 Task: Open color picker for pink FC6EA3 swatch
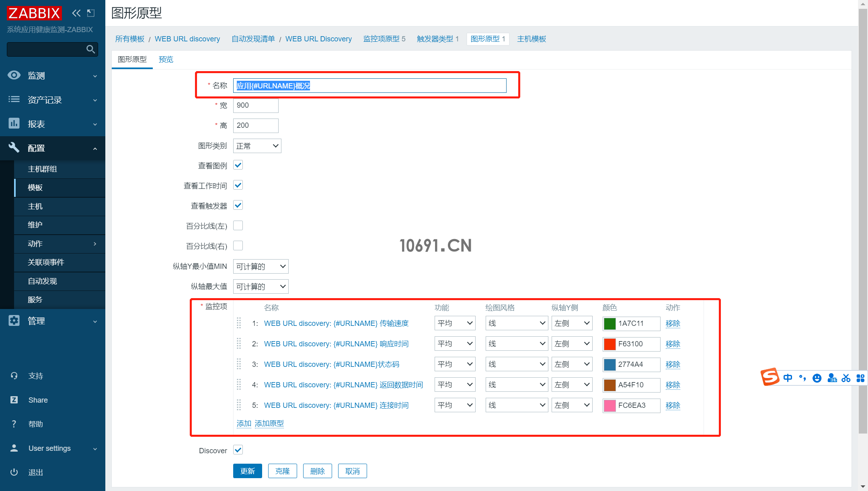tap(610, 405)
